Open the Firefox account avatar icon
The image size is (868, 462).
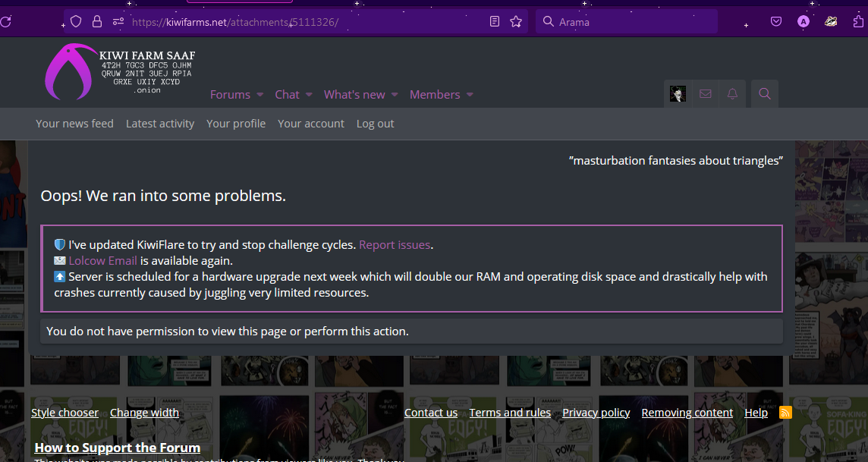(804, 21)
